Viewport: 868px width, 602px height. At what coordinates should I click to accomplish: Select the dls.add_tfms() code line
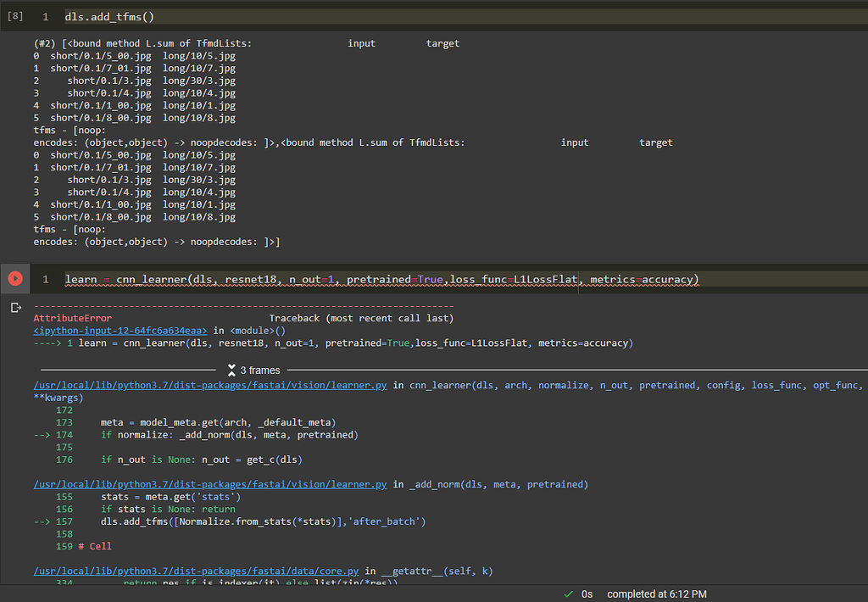point(110,15)
